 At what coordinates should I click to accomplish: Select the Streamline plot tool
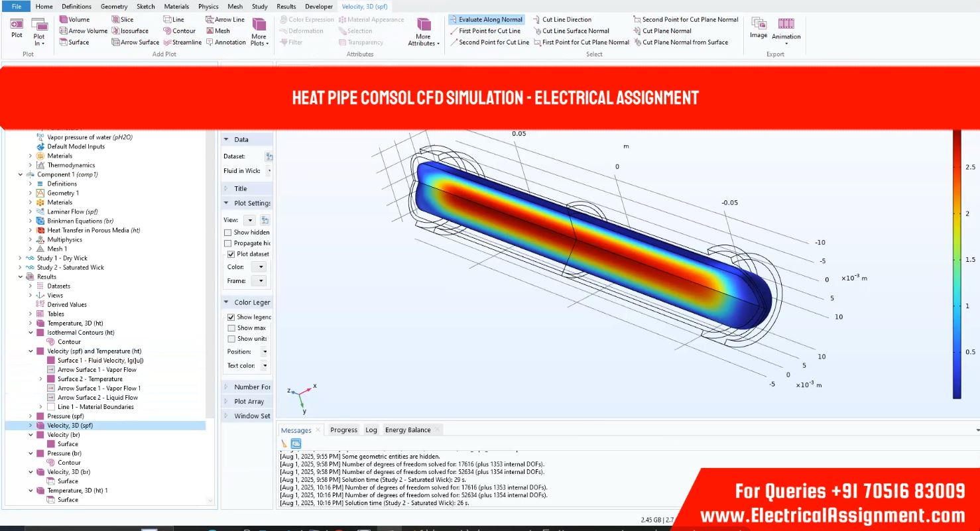[168, 42]
